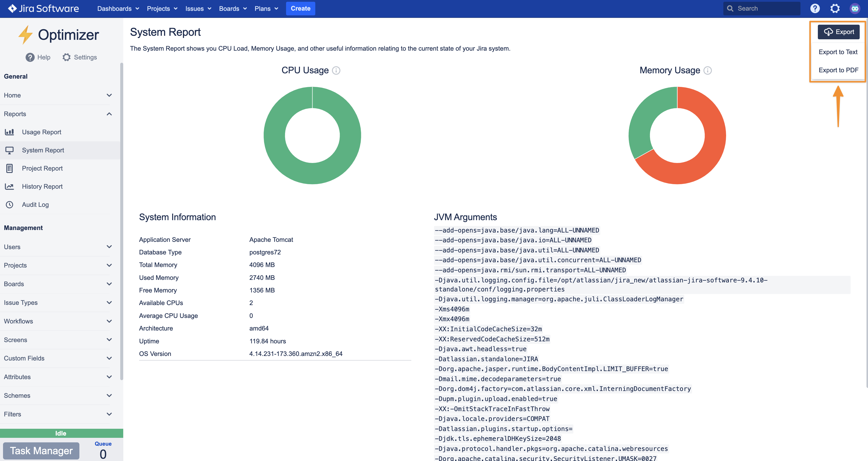This screenshot has width=868, height=461.
Task: Open the Task Manager button
Action: coord(41,451)
